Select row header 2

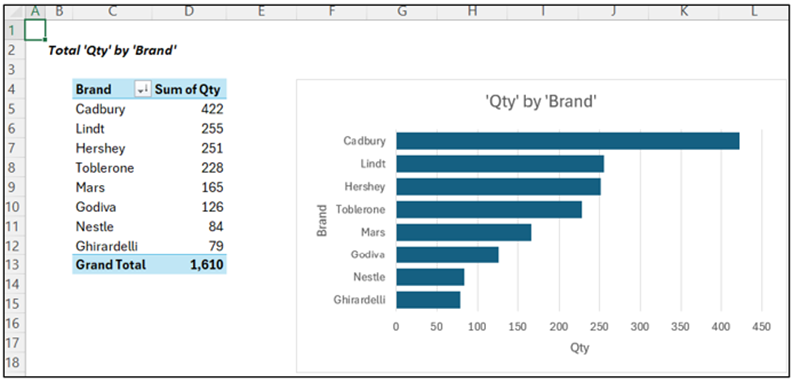(13, 50)
